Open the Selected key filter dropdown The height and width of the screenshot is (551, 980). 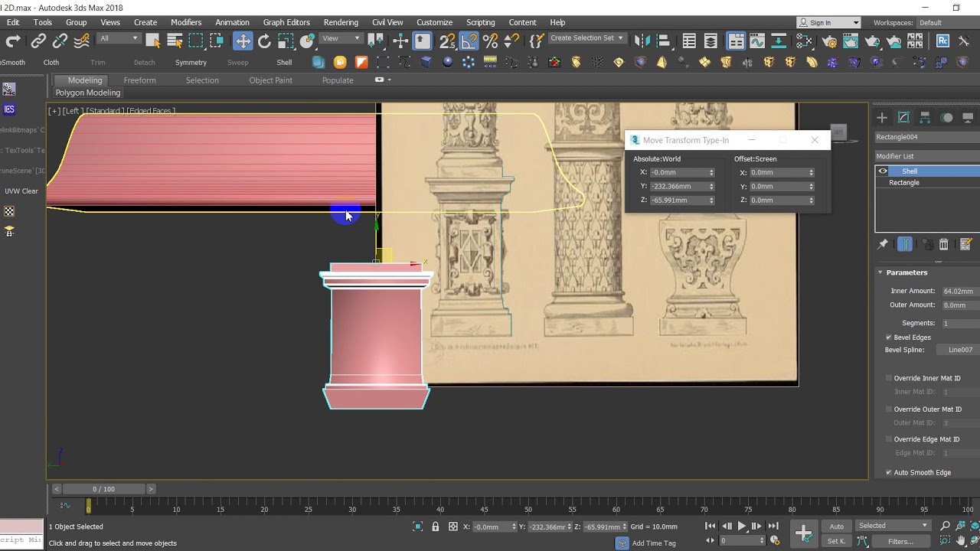[x=893, y=526]
